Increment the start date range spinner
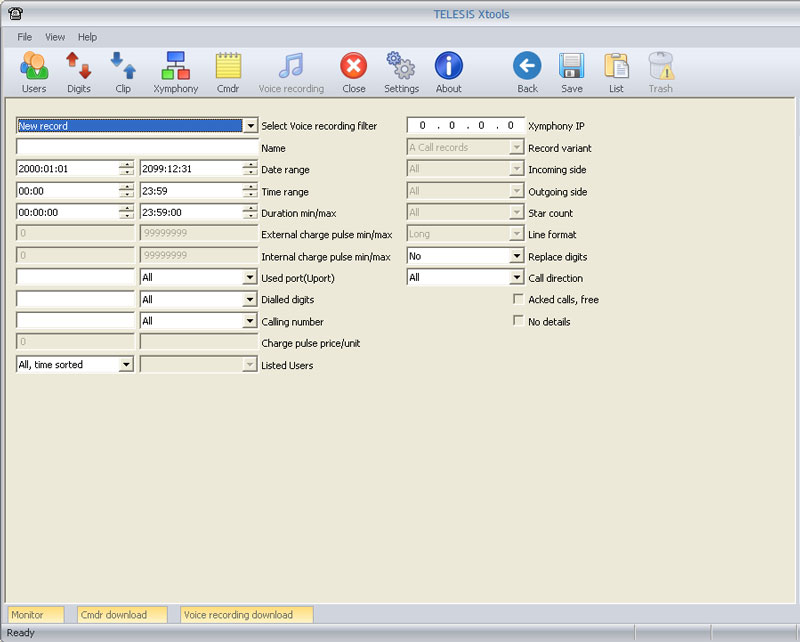The height and width of the screenshot is (642, 800). pos(126,165)
